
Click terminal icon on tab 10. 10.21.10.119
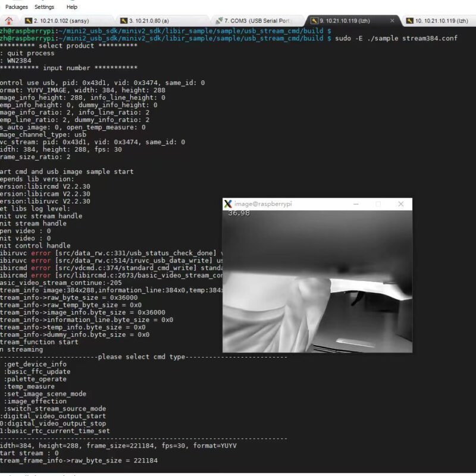409,21
